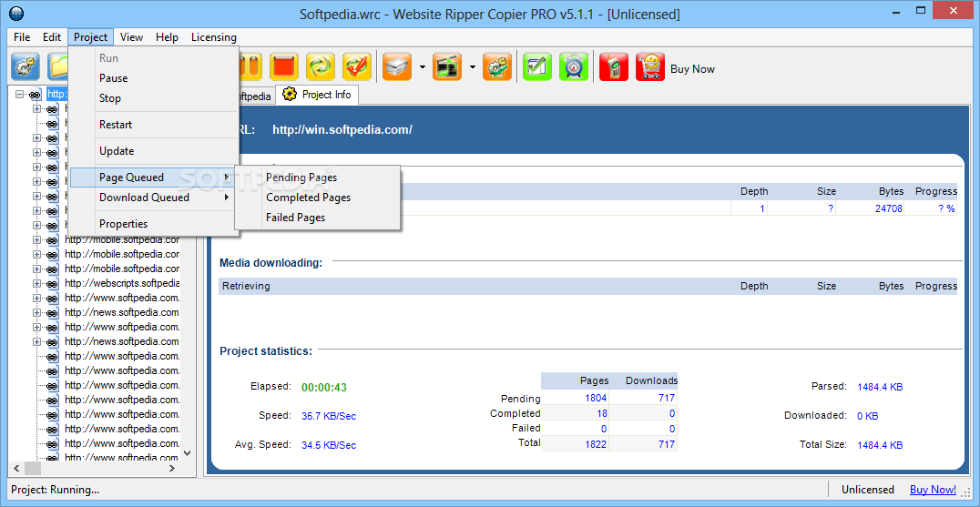Click the blue gear project settings icon

[x=25, y=66]
